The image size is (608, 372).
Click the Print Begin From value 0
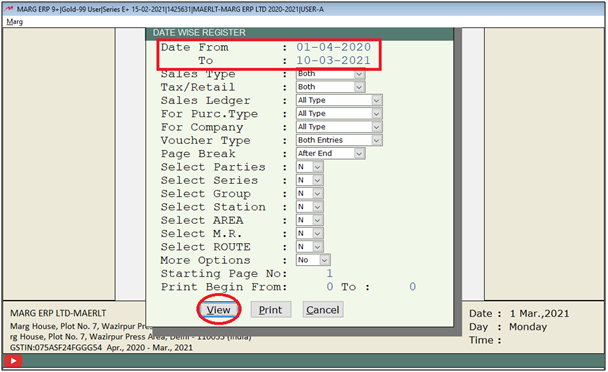[x=329, y=287]
